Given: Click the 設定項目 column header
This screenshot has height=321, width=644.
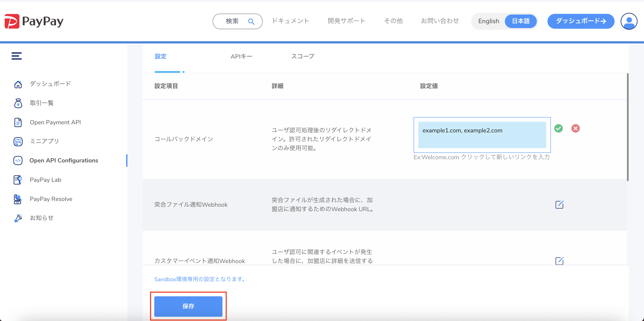Looking at the screenshot, I should (166, 86).
